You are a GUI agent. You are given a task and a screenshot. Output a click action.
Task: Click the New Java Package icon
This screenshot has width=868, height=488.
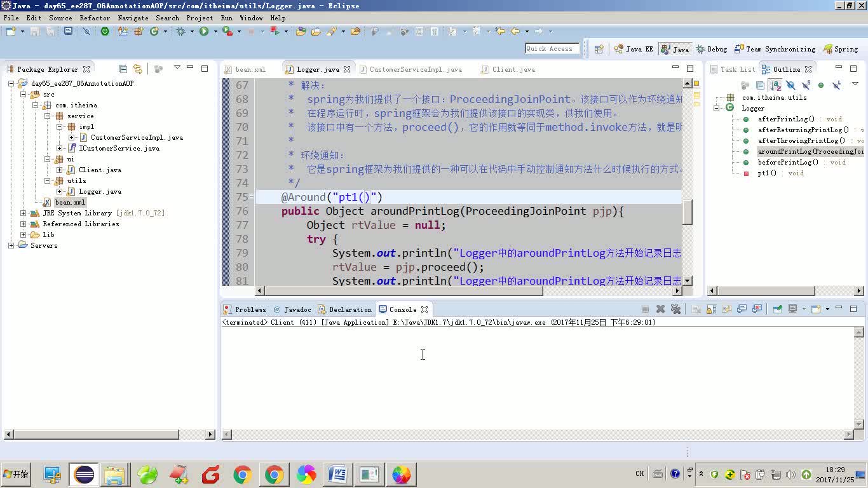(138, 31)
